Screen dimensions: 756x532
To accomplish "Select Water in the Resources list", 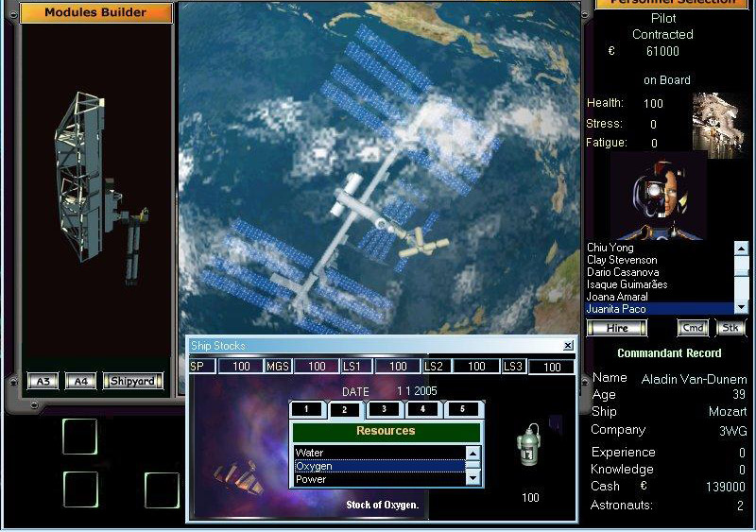I will click(x=378, y=453).
